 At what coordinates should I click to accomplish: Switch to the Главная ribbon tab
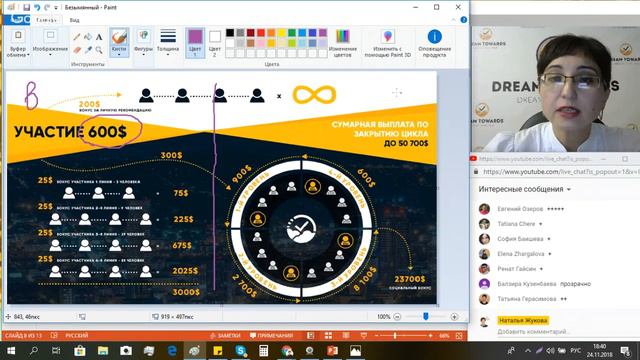[x=46, y=20]
